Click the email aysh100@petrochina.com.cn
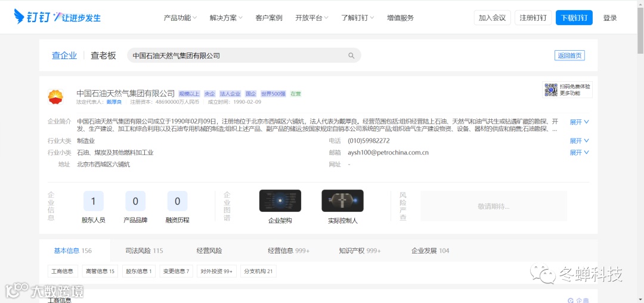Viewport: 644px width, 303px height. (388, 152)
